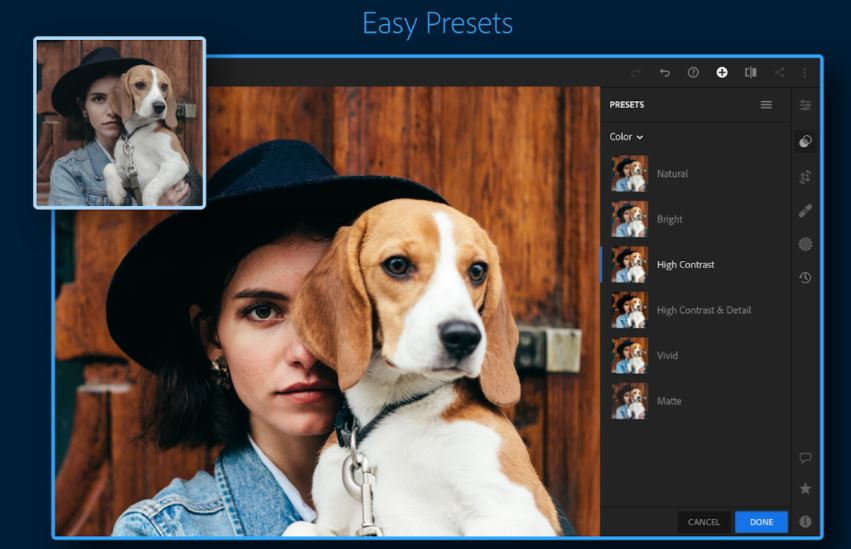
Task: Apply the Vivid preset
Action: 696,355
